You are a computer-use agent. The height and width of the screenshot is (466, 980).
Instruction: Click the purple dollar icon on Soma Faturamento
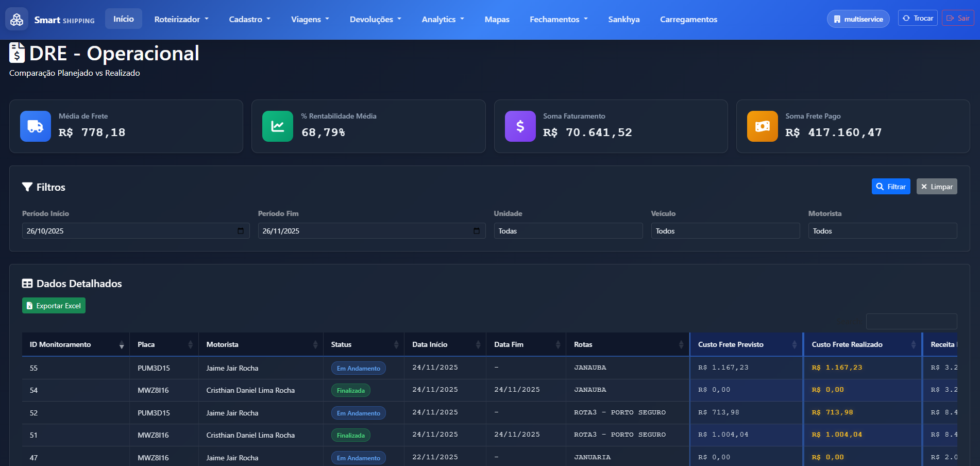[520, 126]
